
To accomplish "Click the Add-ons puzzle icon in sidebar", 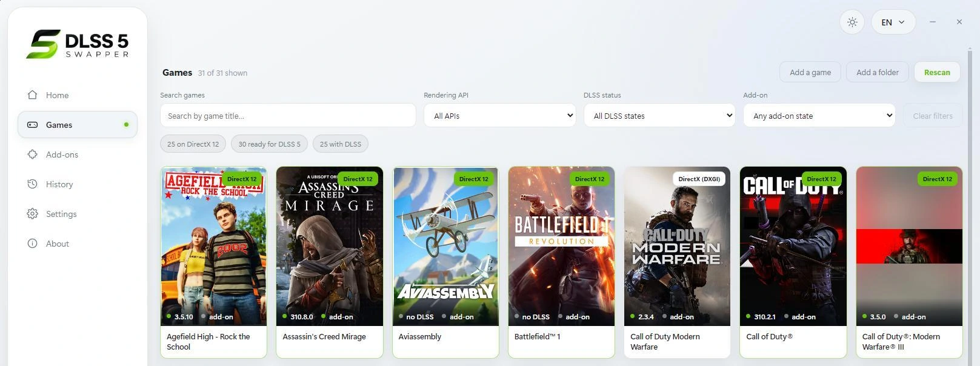I will point(33,155).
